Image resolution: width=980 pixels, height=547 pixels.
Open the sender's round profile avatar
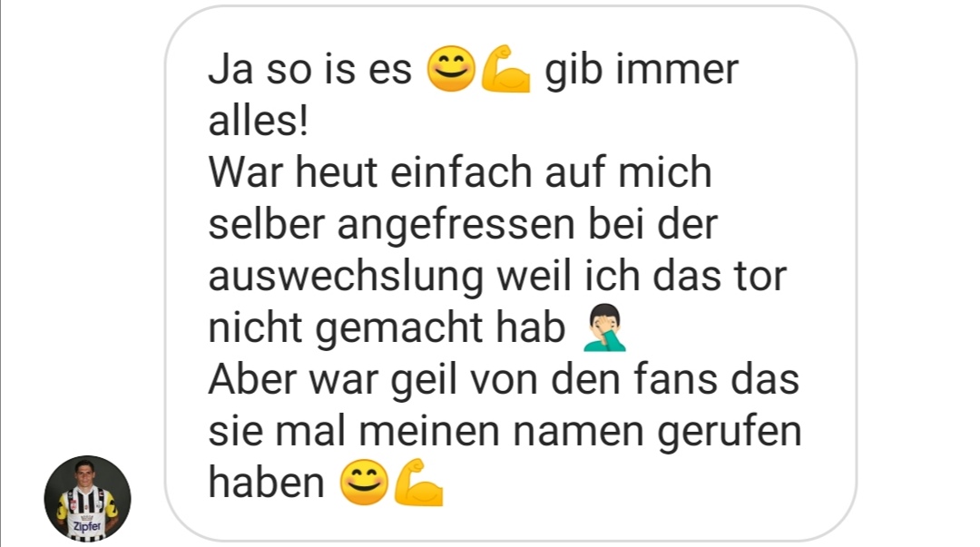(87, 498)
